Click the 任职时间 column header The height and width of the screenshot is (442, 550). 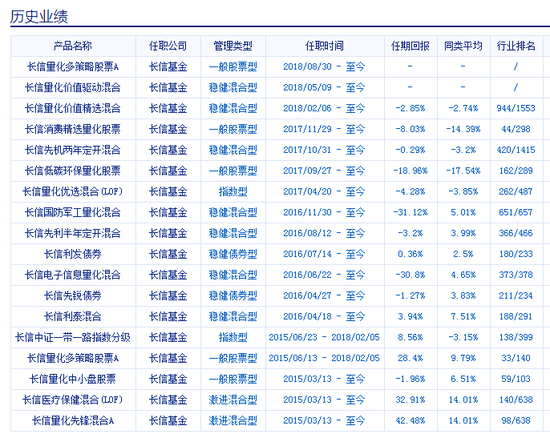[x=324, y=46]
